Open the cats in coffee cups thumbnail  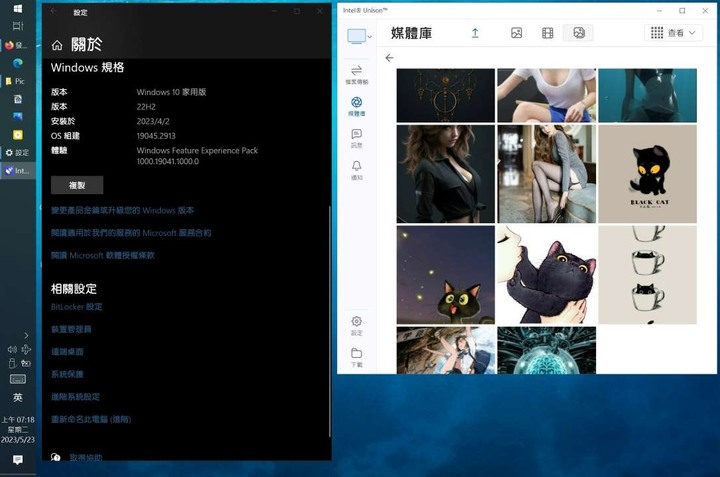coord(647,275)
